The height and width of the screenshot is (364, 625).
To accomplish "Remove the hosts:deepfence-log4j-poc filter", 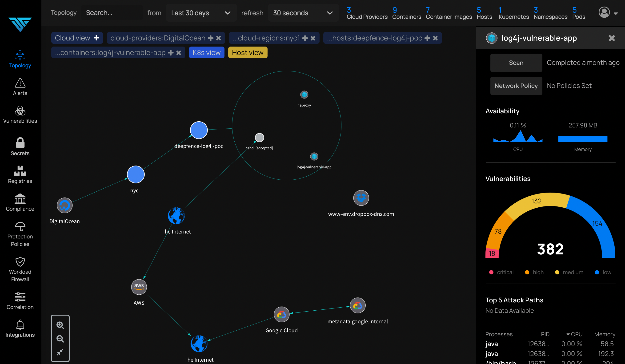I will (435, 38).
